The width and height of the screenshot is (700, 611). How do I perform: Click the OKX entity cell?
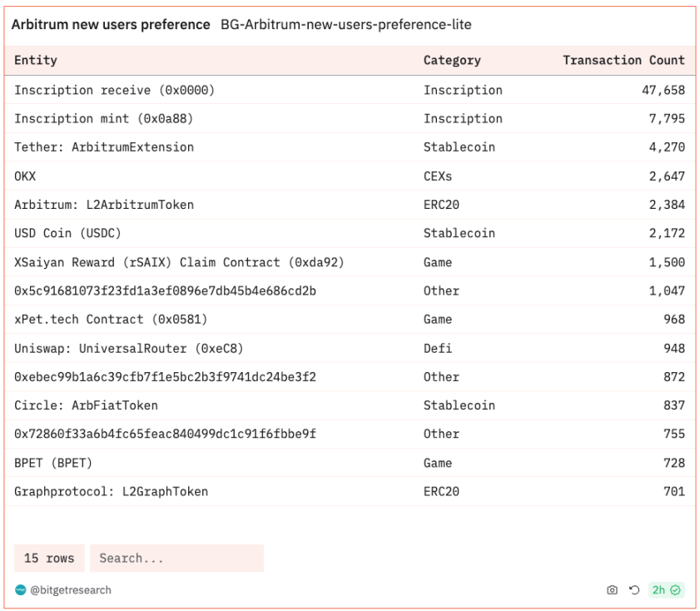(x=25, y=176)
